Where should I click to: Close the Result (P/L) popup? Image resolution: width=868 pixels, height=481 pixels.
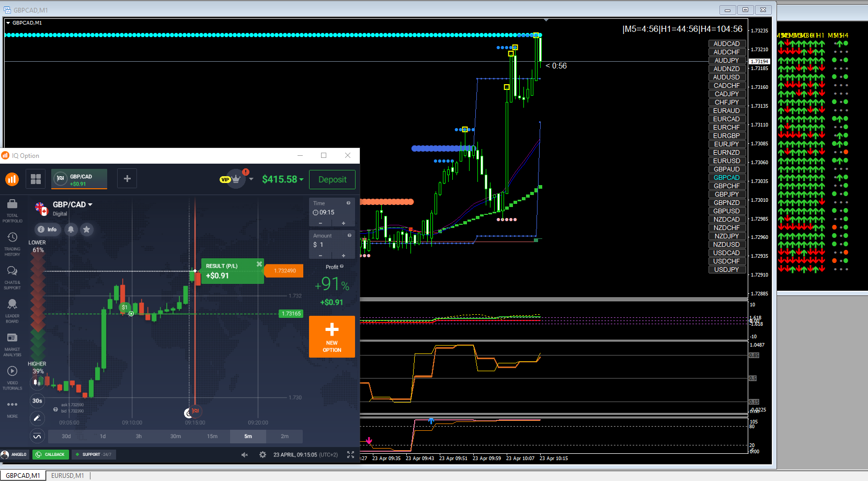click(x=259, y=264)
